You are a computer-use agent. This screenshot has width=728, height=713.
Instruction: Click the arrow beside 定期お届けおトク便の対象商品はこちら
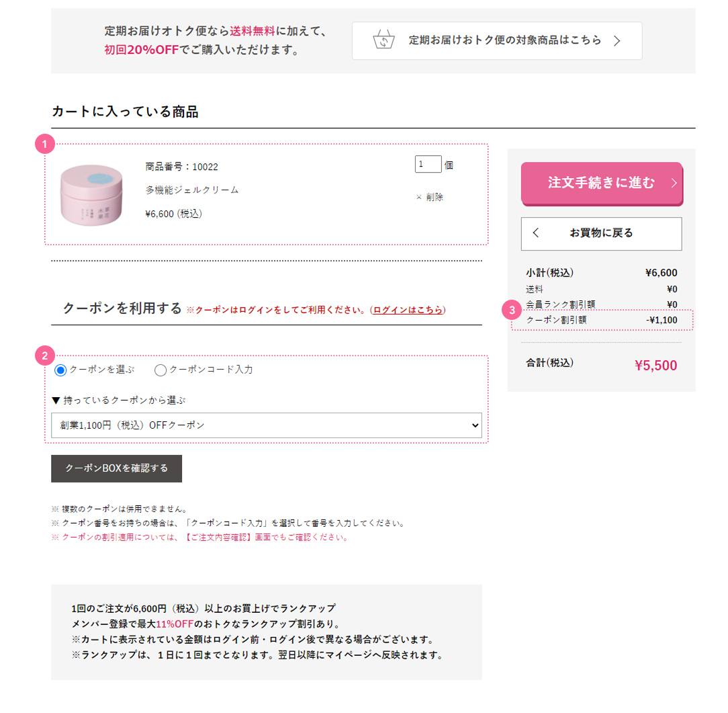pos(617,41)
